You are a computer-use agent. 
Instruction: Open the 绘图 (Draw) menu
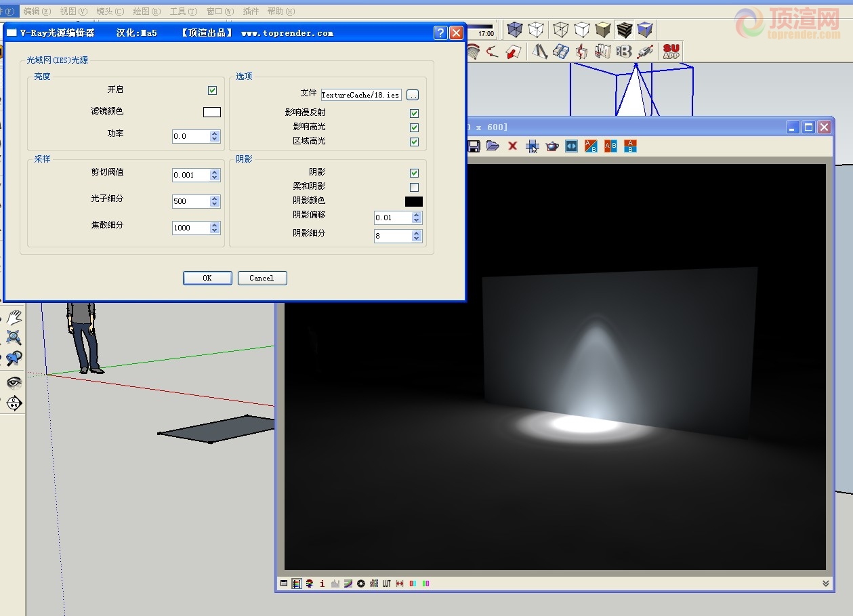coord(146,12)
